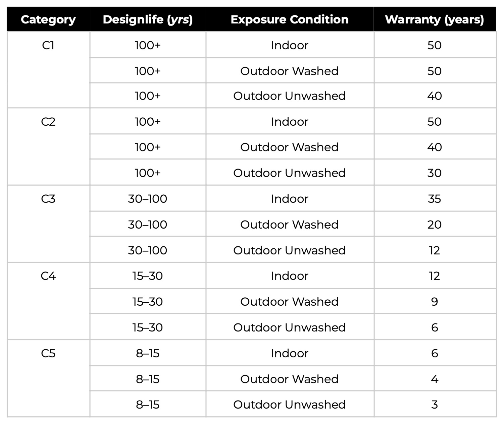Select Outdoor Unwashed cell in C1 group
The width and height of the screenshot is (504, 424).
click(290, 96)
